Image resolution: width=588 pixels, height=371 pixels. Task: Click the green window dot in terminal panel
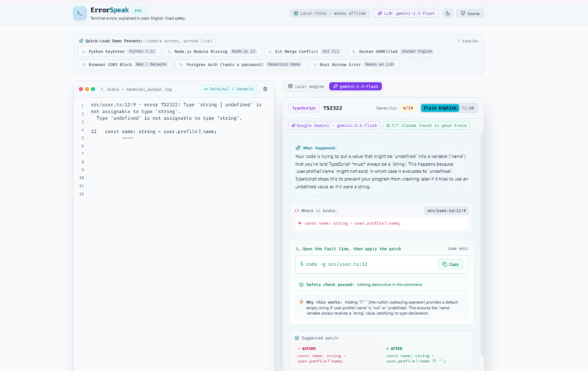pos(93,89)
